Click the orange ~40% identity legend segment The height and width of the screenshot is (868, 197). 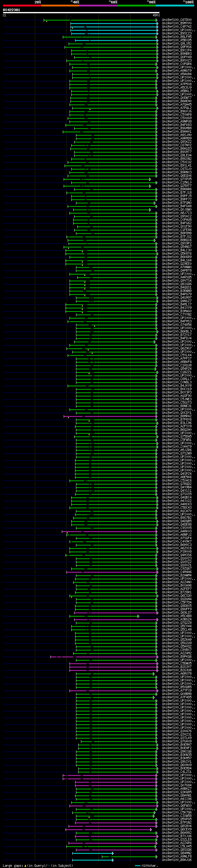[x=60, y=6]
